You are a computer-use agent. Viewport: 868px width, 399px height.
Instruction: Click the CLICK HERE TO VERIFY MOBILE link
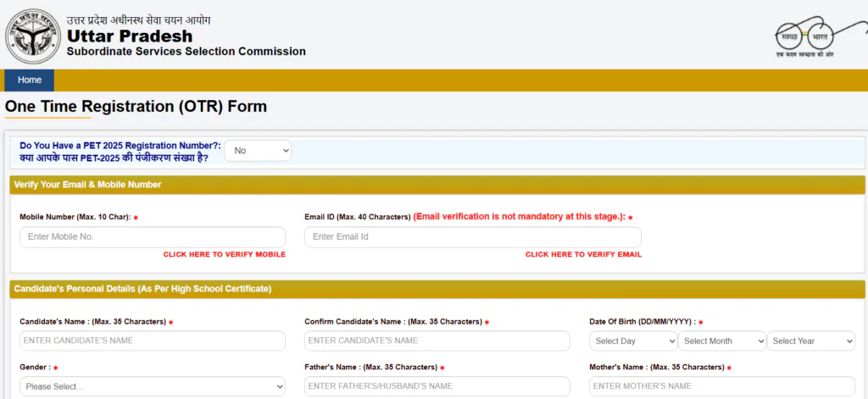[x=224, y=254]
